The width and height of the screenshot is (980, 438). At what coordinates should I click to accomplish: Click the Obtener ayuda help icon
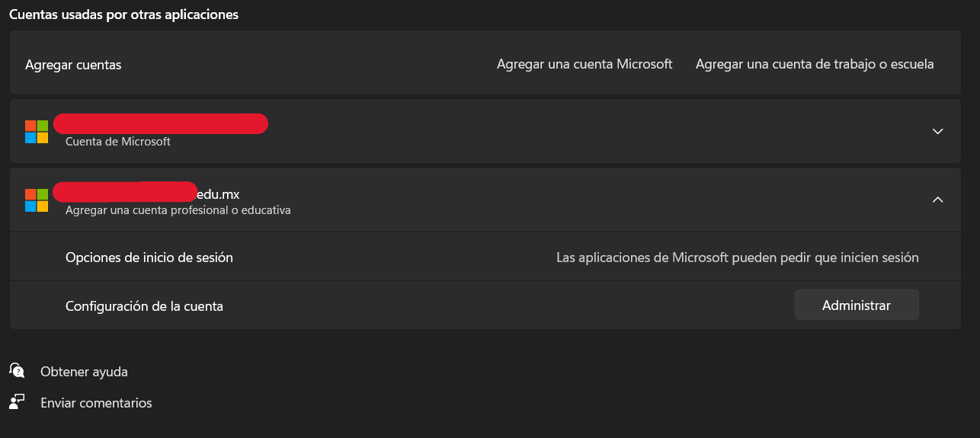pyautogui.click(x=17, y=370)
